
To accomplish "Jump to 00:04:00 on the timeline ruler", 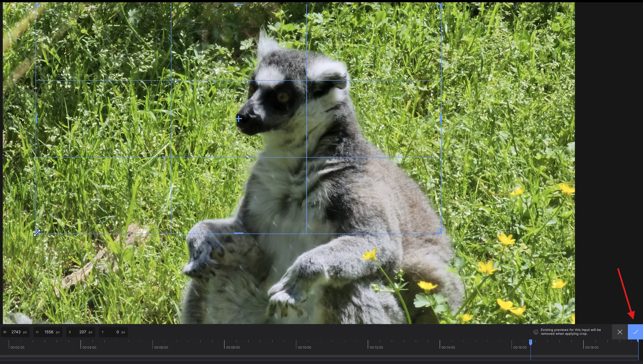I will [81, 344].
